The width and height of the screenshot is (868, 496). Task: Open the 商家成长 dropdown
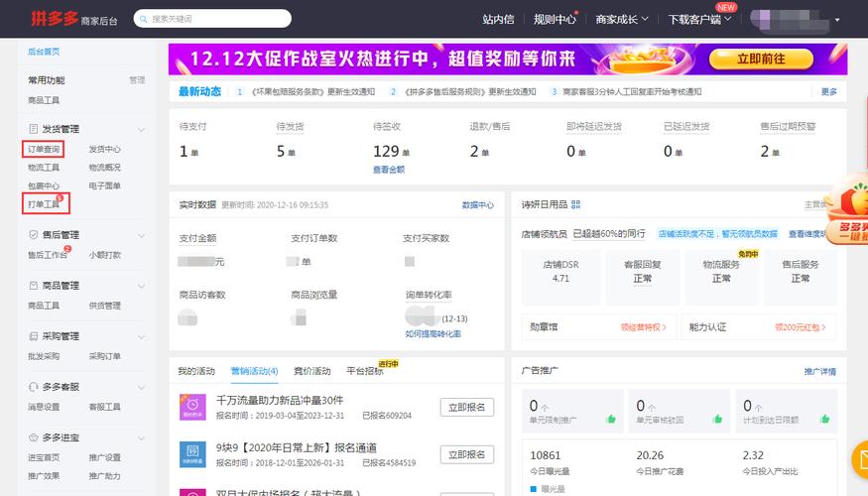[x=622, y=20]
